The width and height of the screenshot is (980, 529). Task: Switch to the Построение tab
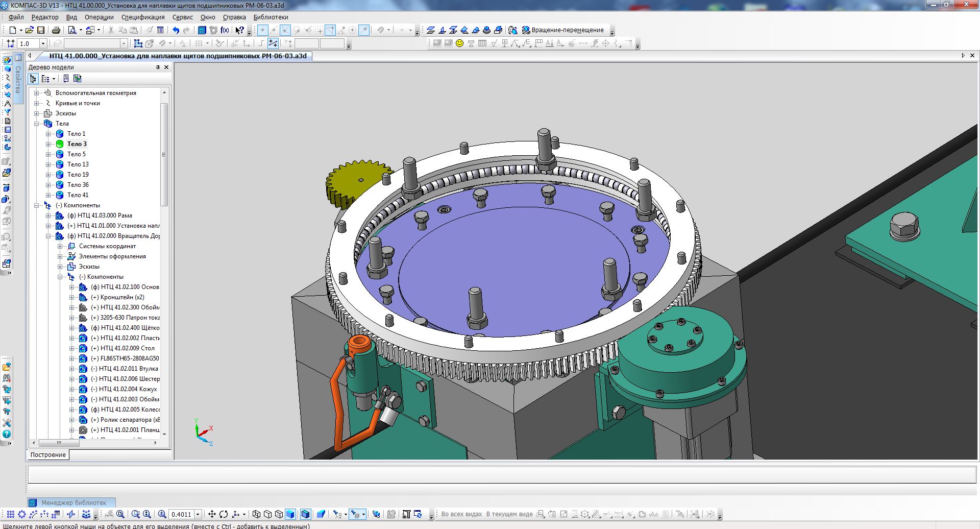tap(48, 454)
